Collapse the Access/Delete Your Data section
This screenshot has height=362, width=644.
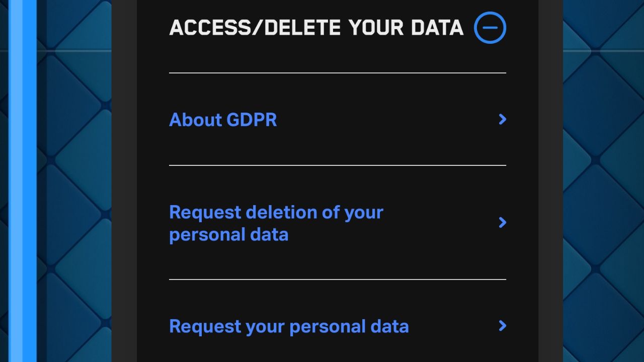click(x=490, y=28)
